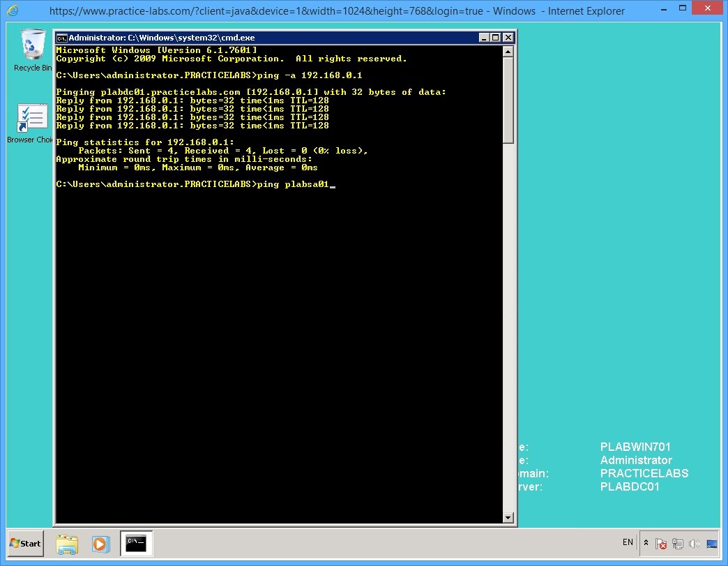
Task: Click the Internet Explorer icon in the title bar
Action: pyautogui.click(x=10, y=10)
